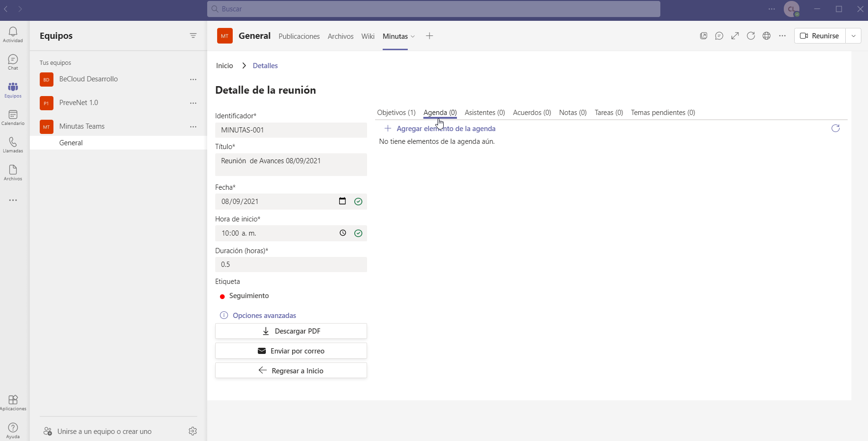Image resolution: width=868 pixels, height=441 pixels.
Task: Expand the Reunirse options dropdown
Action: 853,36
